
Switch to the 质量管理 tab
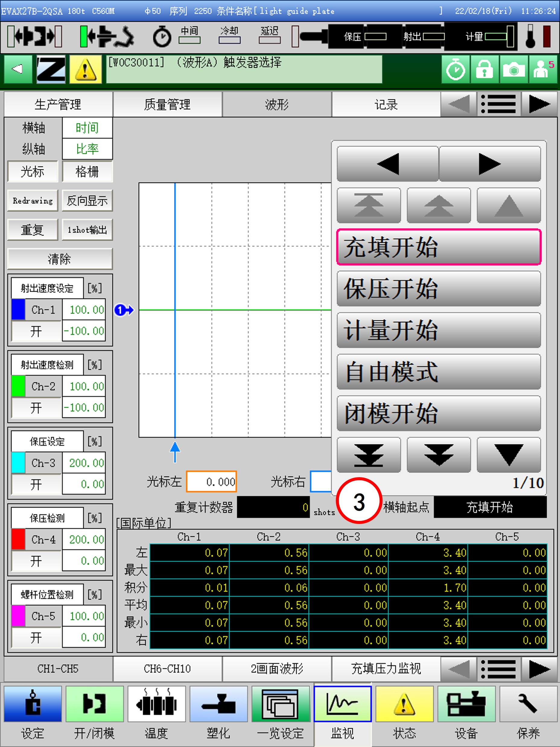coord(167,104)
